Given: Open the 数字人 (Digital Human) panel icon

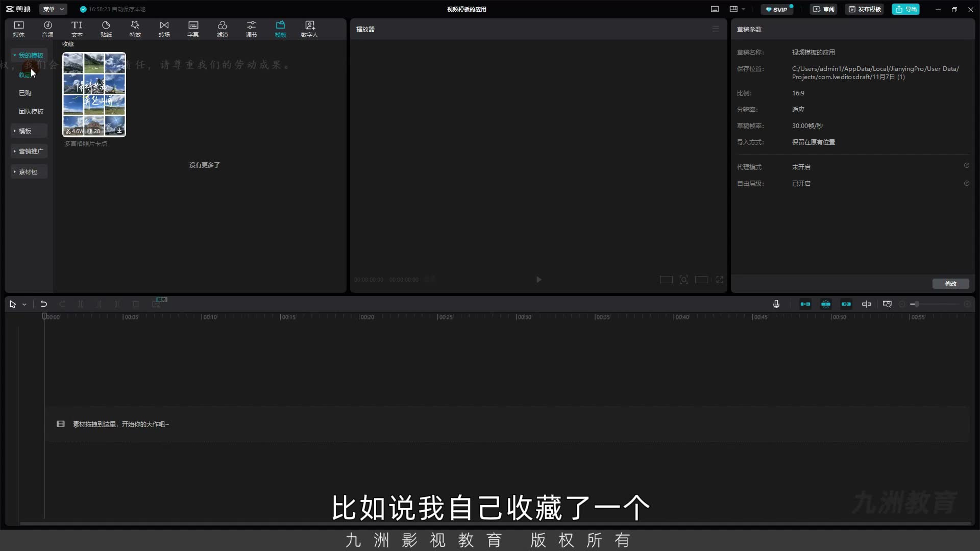Looking at the screenshot, I should click(x=309, y=29).
